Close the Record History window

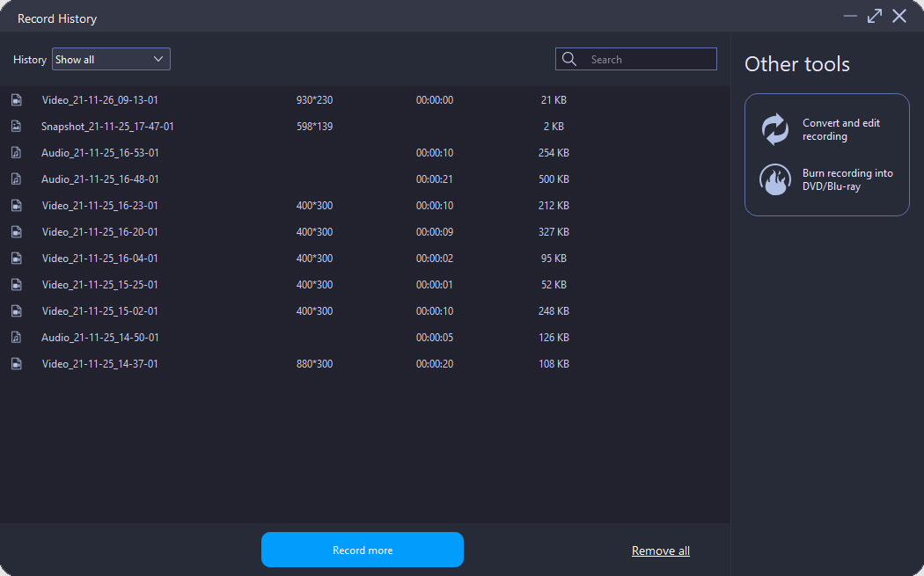click(x=899, y=16)
